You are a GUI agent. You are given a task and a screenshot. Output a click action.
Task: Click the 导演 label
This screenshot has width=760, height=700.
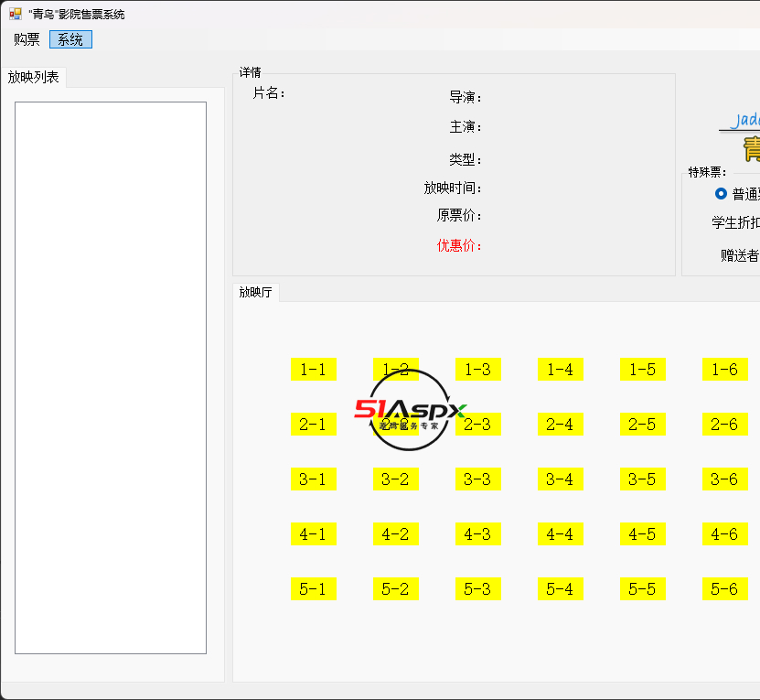point(466,97)
